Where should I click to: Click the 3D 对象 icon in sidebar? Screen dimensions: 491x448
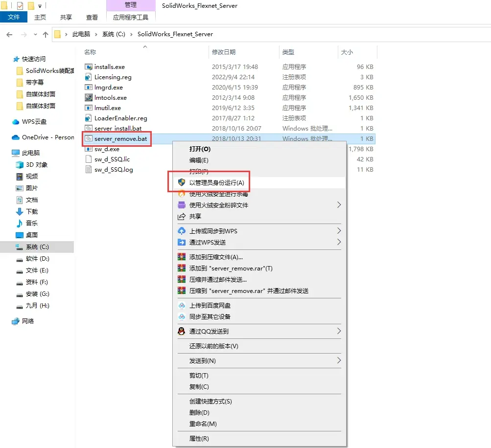click(20, 164)
